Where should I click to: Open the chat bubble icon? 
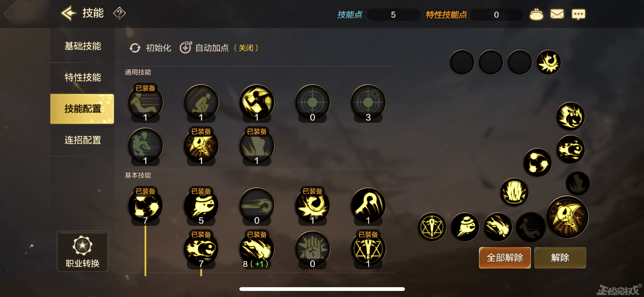pos(578,14)
